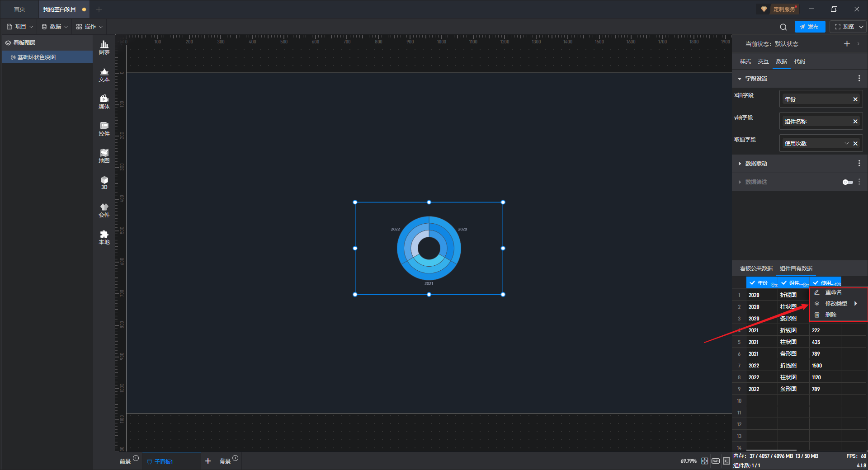Open the 使用次数 field dropdown arrow
Viewport: 868px width, 470px height.
[x=847, y=143]
